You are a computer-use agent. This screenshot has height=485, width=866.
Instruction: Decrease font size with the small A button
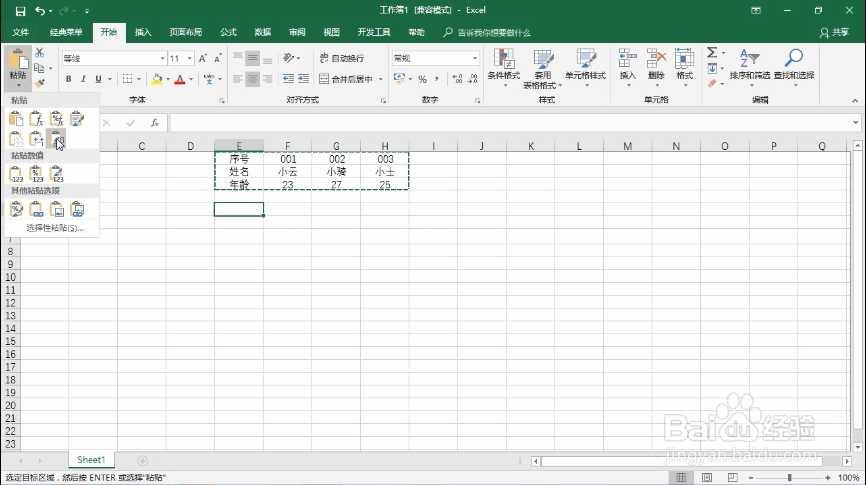tap(218, 58)
